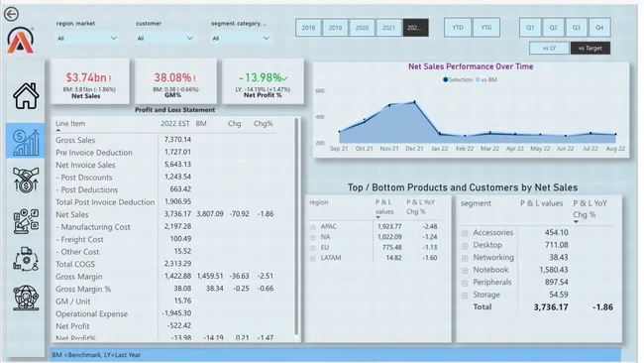Expand the Networking segment row
This screenshot has height=363, width=644.
465,258
